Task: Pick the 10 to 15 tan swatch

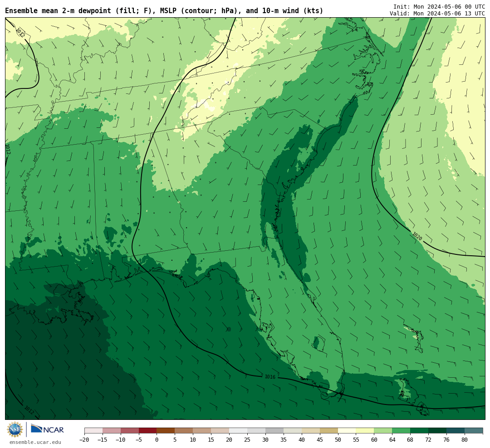Action: tap(202, 431)
